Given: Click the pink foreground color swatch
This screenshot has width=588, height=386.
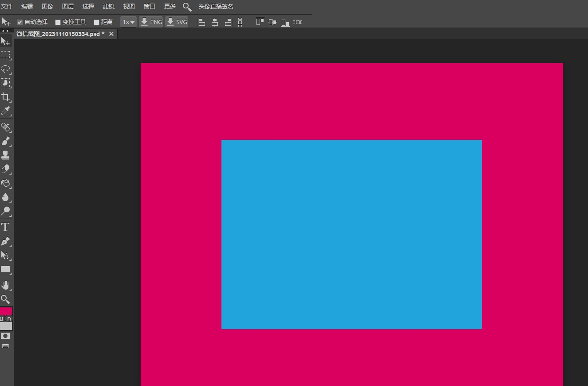Looking at the screenshot, I should (6, 311).
